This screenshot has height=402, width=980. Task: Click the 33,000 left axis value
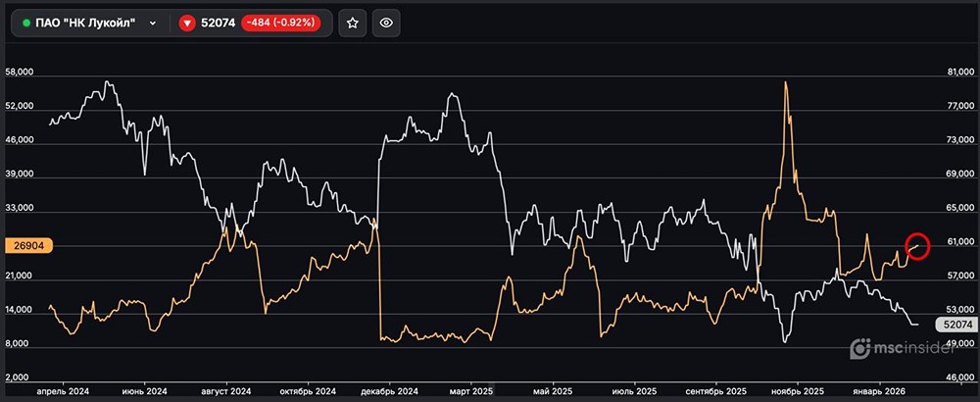pos(18,208)
